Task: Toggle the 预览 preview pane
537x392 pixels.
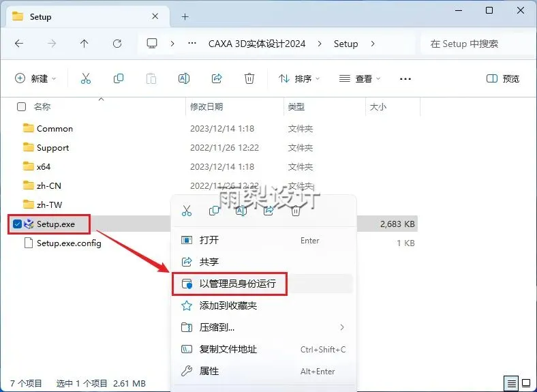Action: (503, 78)
